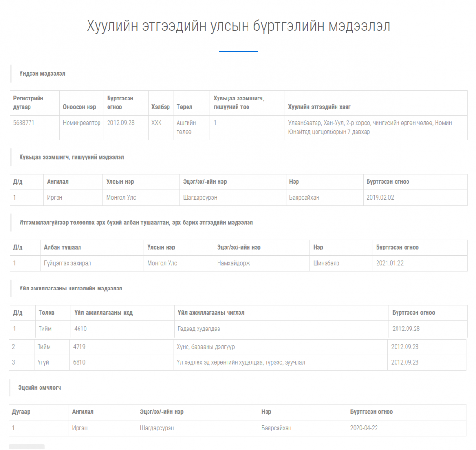Image resolution: width=476 pixels, height=450 pixels.
Task: Select Хүнс, барааны дэлгүүр activity
Action: click(206, 347)
